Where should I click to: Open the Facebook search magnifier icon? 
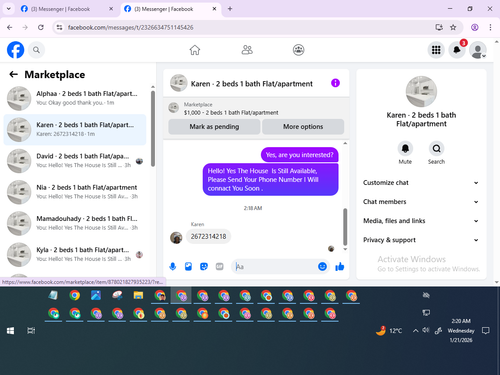click(x=36, y=50)
